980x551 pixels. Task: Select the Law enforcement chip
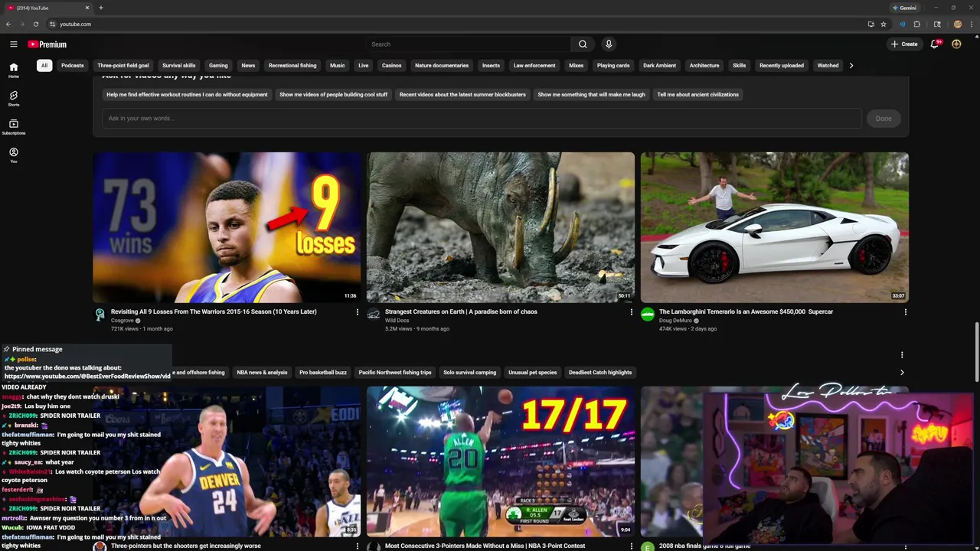[534, 66]
